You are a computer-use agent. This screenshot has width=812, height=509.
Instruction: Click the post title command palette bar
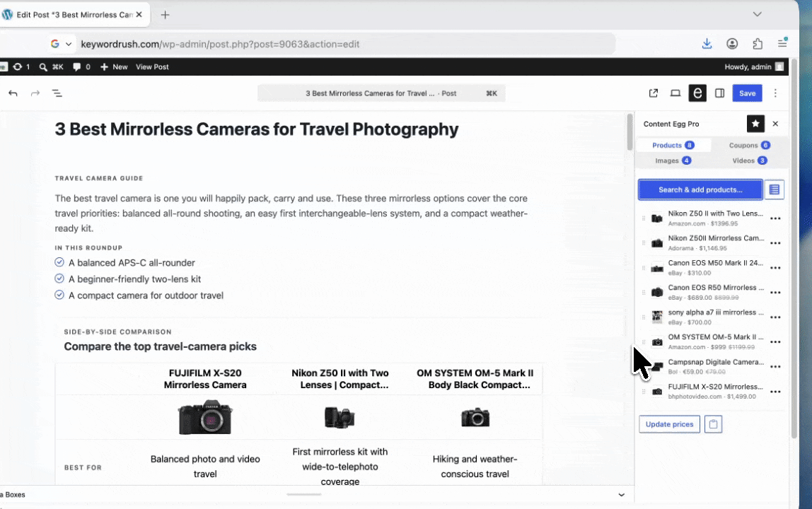[x=382, y=93]
